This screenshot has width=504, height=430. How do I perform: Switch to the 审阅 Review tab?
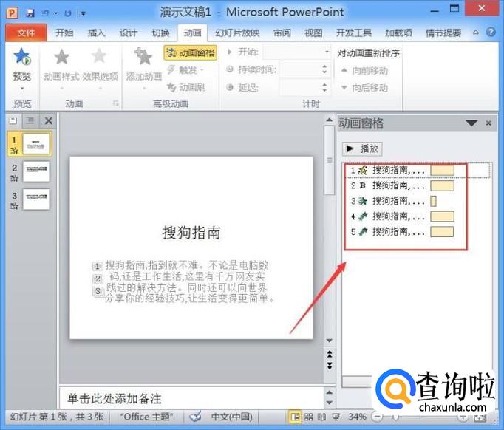282,33
